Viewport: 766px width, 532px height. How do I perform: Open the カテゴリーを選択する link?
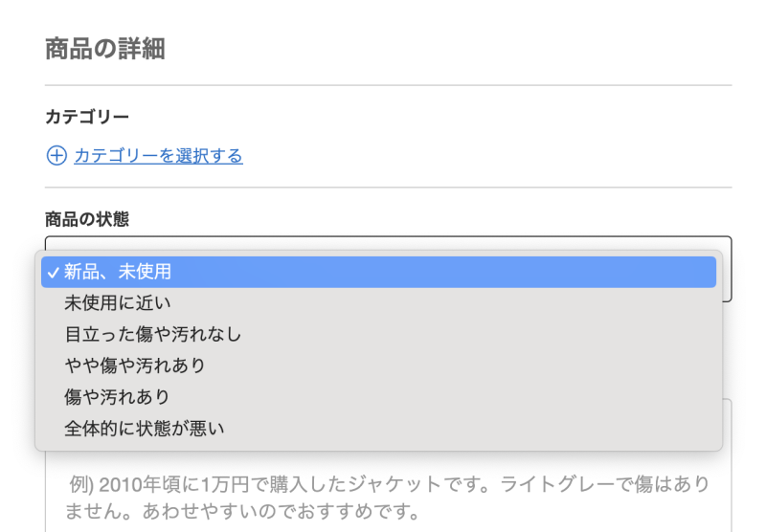pos(158,156)
